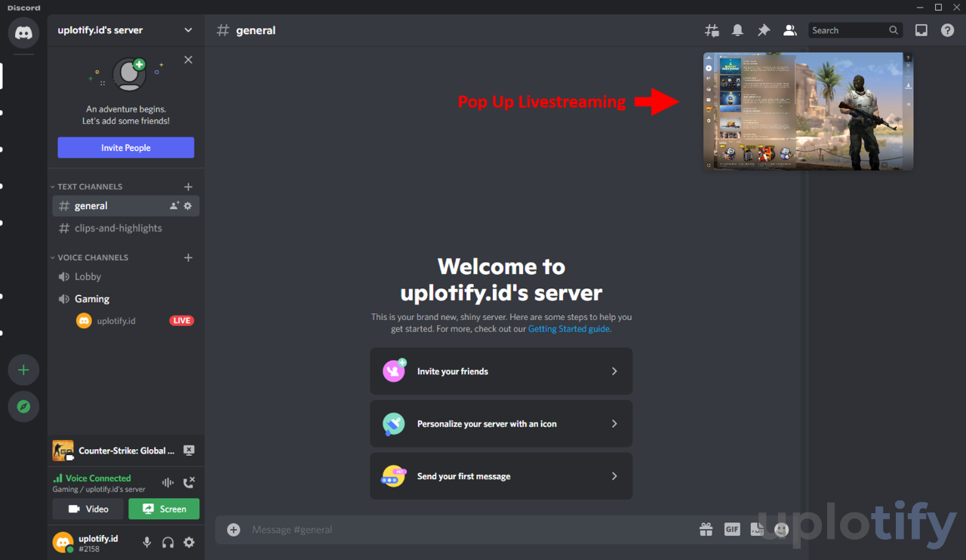This screenshot has height=560, width=966.
Task: Open the GIF picker
Action: (732, 530)
